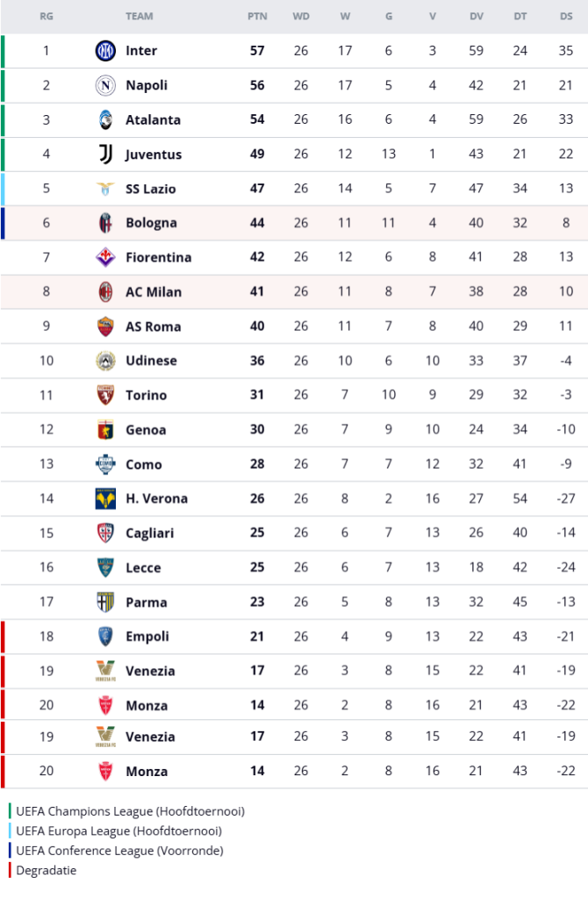The width and height of the screenshot is (588, 899).
Task: Select the Hellas Verona logo
Action: coord(105,499)
